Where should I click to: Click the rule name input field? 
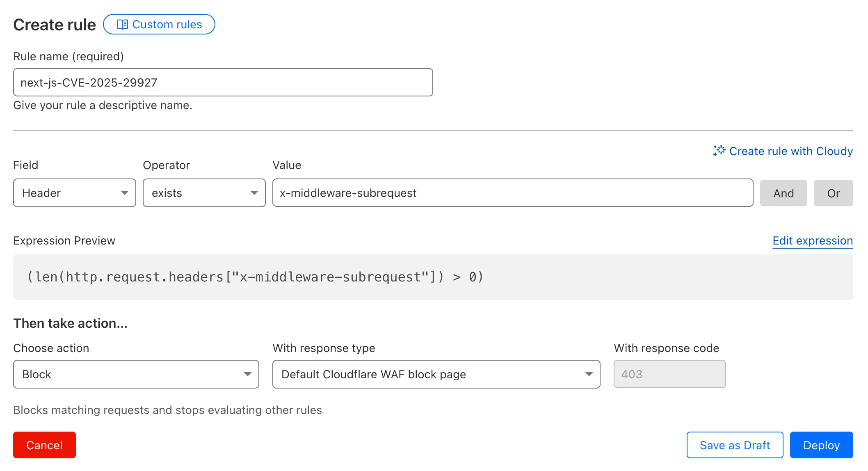click(223, 82)
